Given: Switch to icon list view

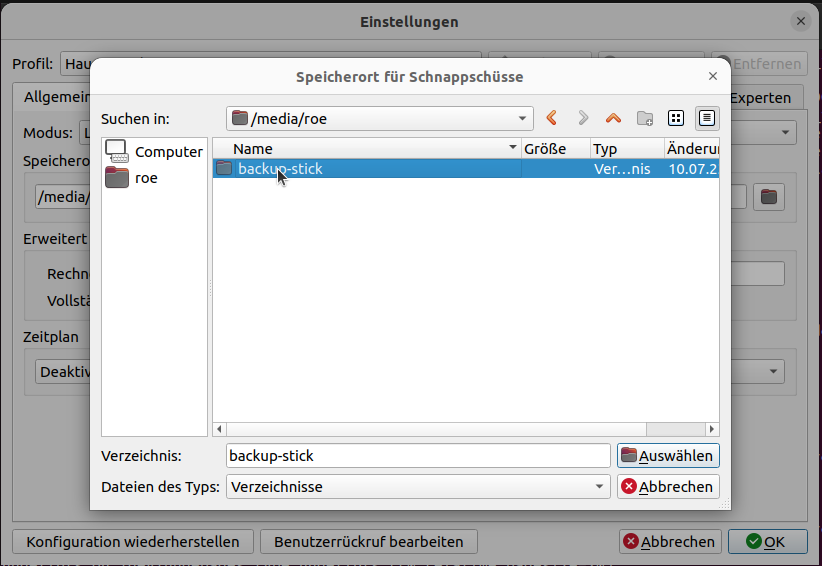Looking at the screenshot, I should pyautogui.click(x=676, y=118).
